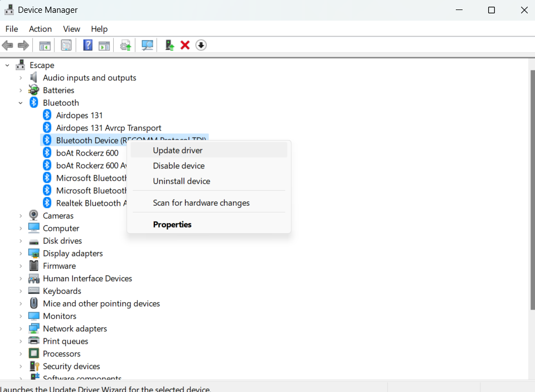Expand the Cameras category
Image resolution: width=535 pixels, height=392 pixels.
[x=21, y=216]
